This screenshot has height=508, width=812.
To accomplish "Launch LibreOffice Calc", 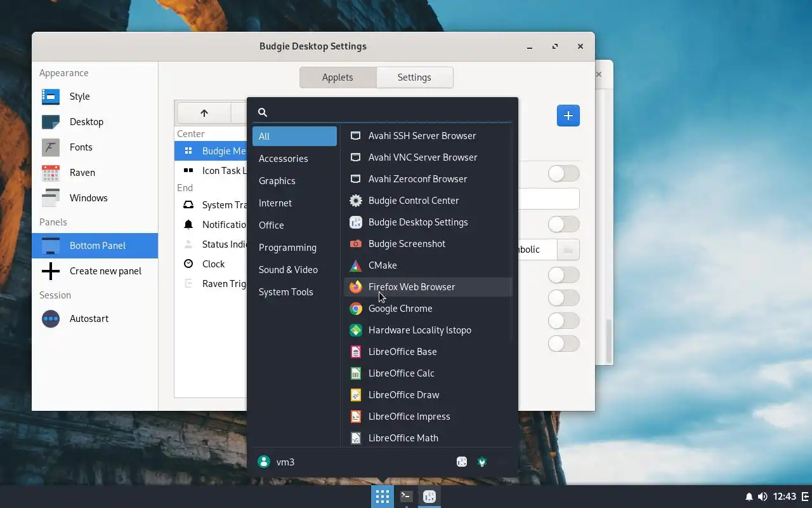I will pyautogui.click(x=428, y=373).
